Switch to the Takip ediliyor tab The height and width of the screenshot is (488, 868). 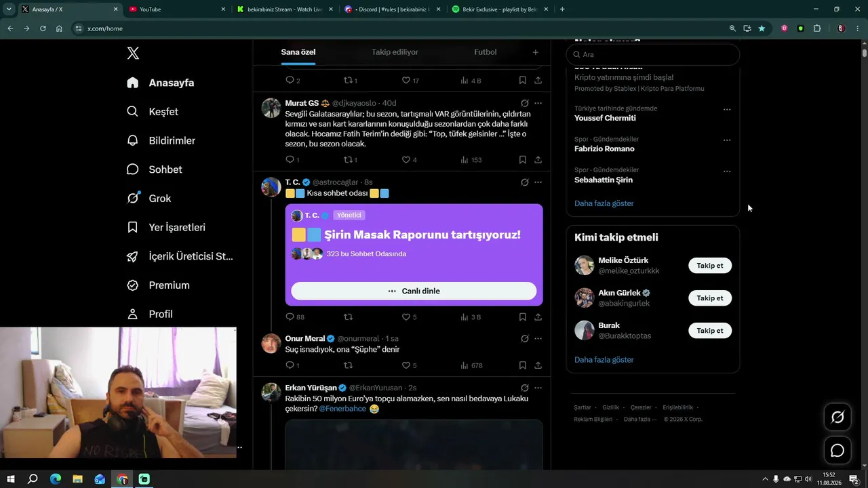click(395, 52)
